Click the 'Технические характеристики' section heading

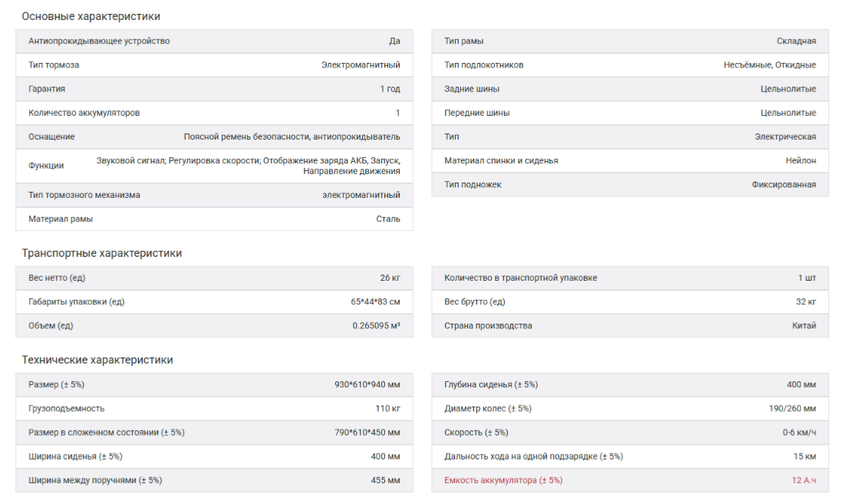point(97,360)
